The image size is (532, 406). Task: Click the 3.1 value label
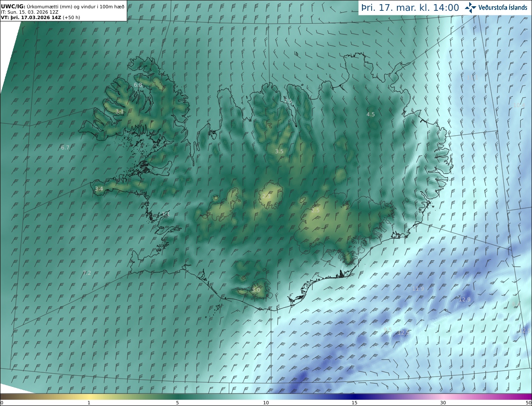pos(120,111)
